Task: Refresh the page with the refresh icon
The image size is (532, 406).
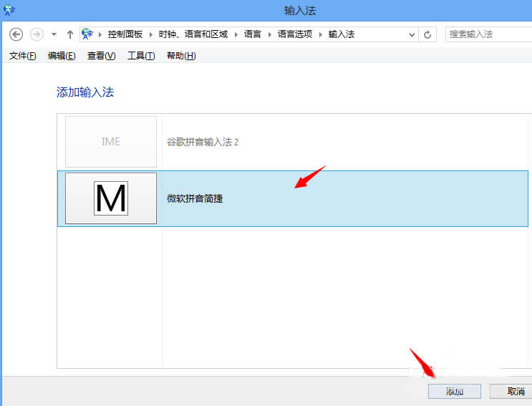Action: (x=427, y=34)
